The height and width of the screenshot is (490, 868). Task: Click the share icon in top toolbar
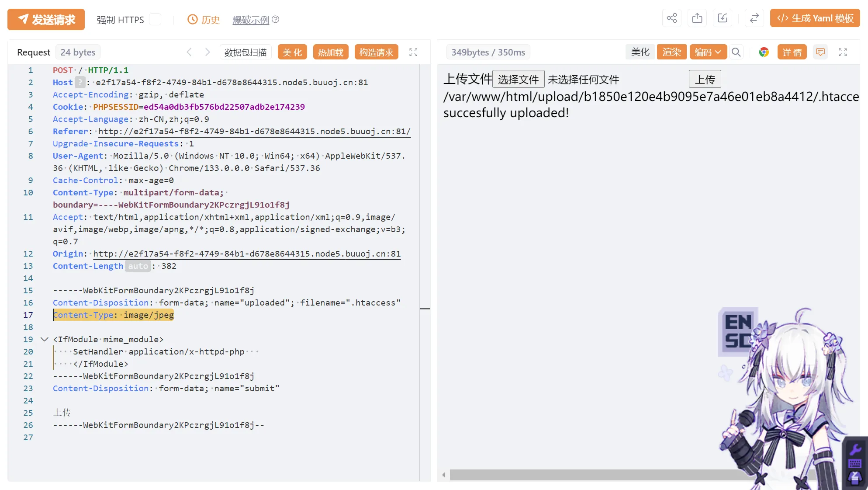click(x=671, y=18)
